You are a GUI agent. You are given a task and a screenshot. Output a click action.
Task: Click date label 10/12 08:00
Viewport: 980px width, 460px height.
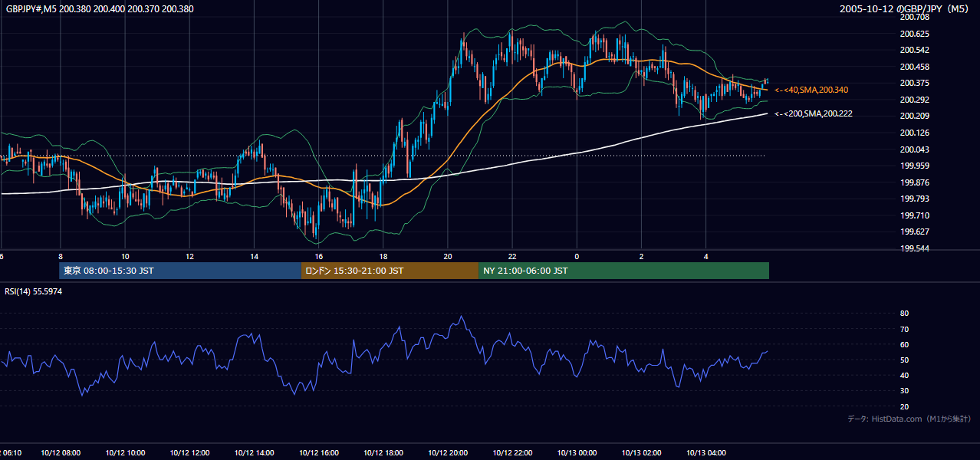point(61,453)
